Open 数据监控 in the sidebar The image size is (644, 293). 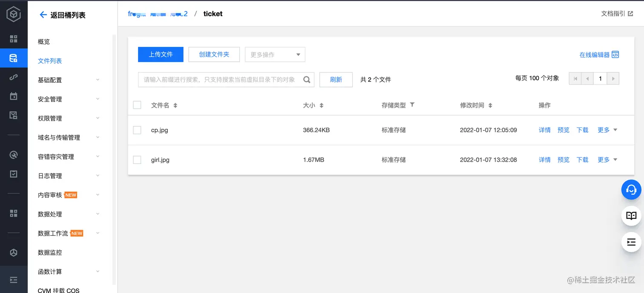click(x=50, y=252)
